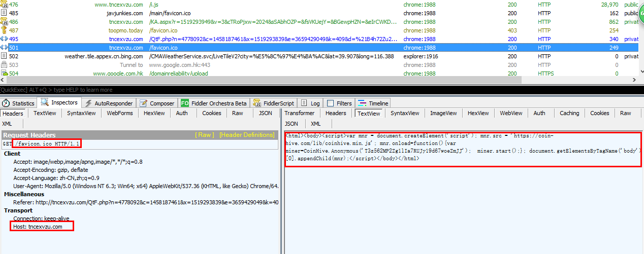Click the Statistics stopwatch icon

pos(7,103)
